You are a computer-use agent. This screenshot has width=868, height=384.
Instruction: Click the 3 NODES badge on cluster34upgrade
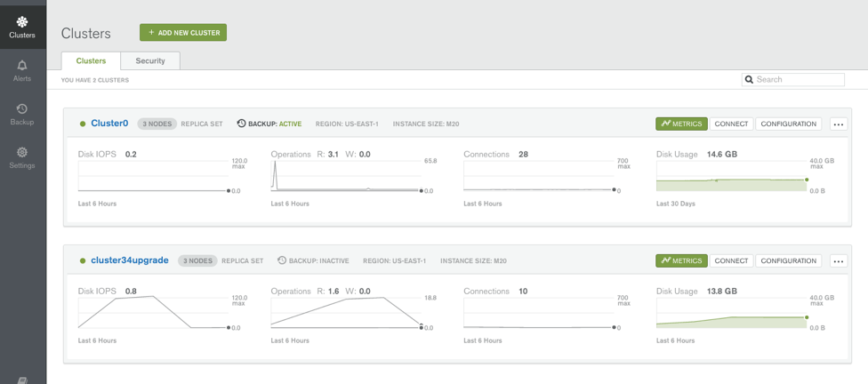(x=197, y=260)
